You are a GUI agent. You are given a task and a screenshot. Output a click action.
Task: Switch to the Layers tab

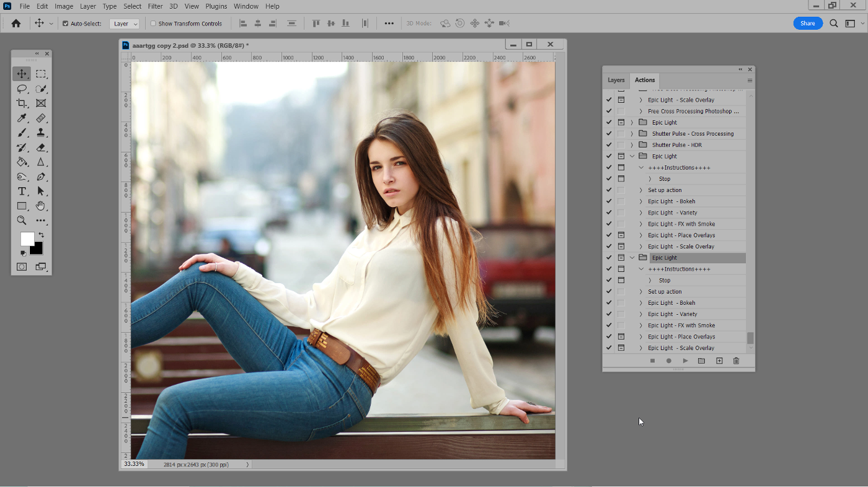(616, 80)
